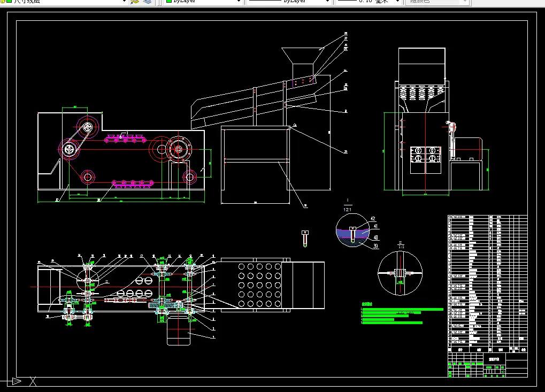The width and height of the screenshot is (545, 392).
Task: Select the large red pulley in the front view
Action: 162,149
